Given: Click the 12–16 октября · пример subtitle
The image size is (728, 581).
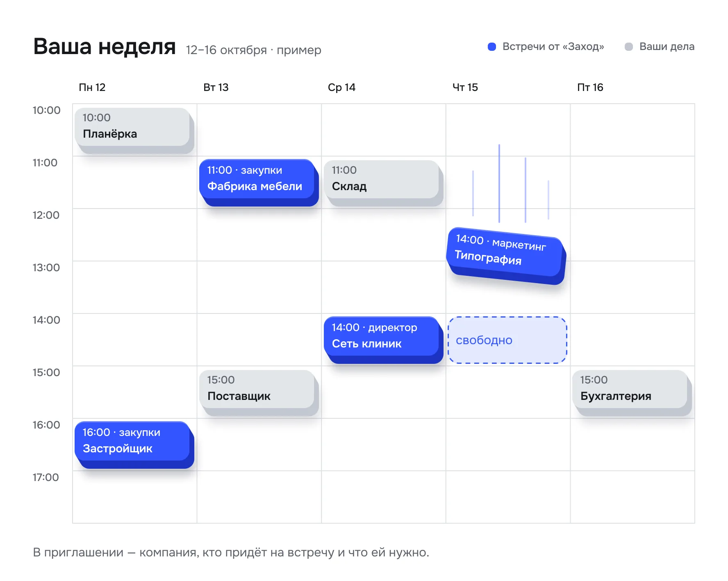Looking at the screenshot, I should point(254,50).
